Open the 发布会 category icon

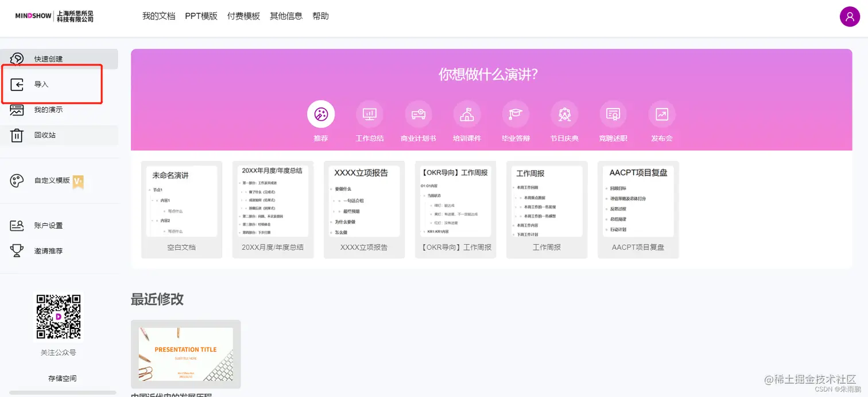click(x=661, y=114)
